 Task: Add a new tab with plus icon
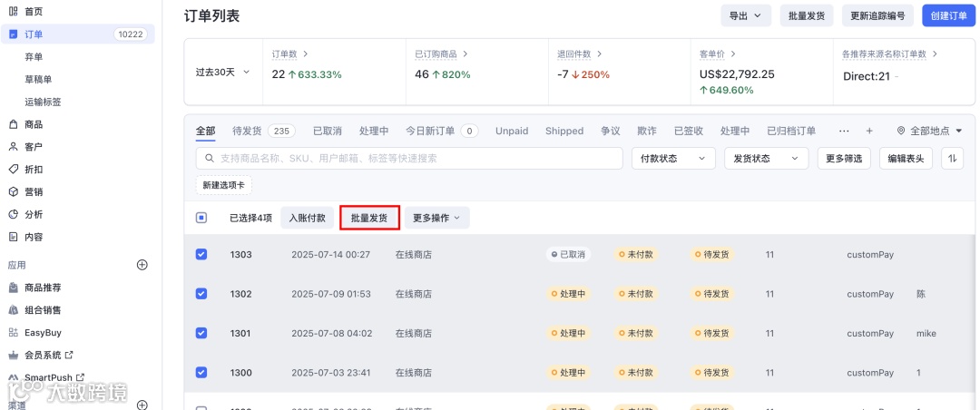[x=868, y=131]
